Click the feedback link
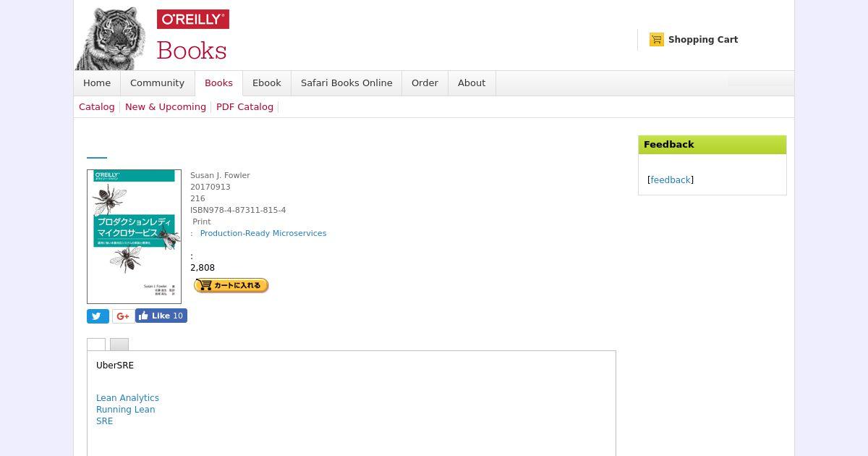The image size is (868, 456). [x=671, y=180]
